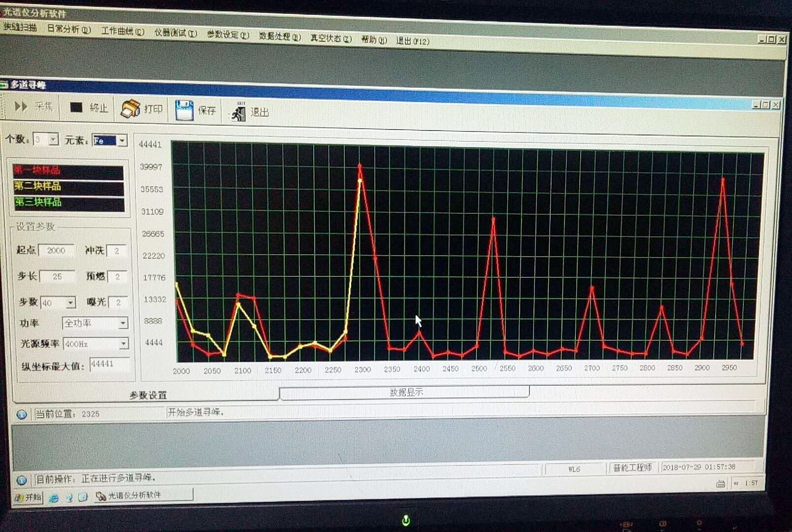Switch to the 参数设置 tab
792x532 pixels.
coord(148,395)
